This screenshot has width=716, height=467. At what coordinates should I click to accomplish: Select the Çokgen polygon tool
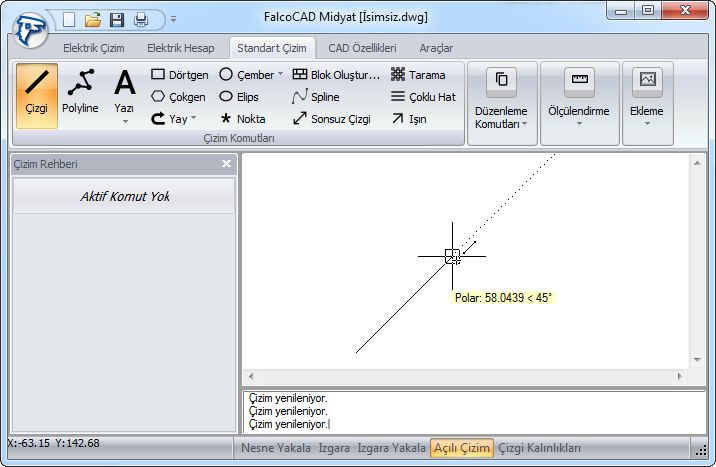(x=178, y=97)
